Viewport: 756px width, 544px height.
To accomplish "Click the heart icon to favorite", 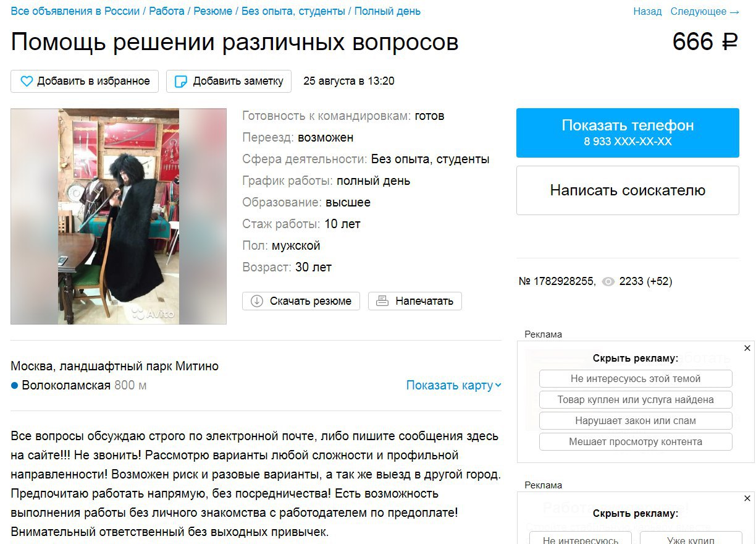I will (x=27, y=82).
